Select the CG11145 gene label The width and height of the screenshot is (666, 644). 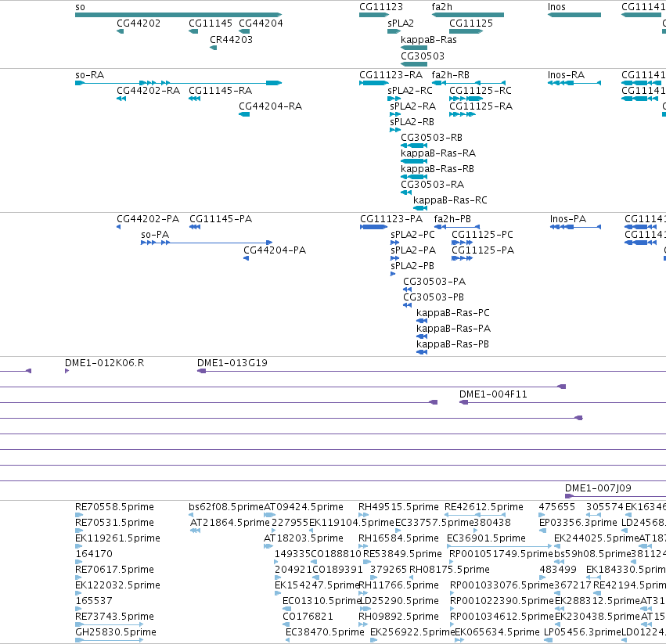tap(211, 23)
